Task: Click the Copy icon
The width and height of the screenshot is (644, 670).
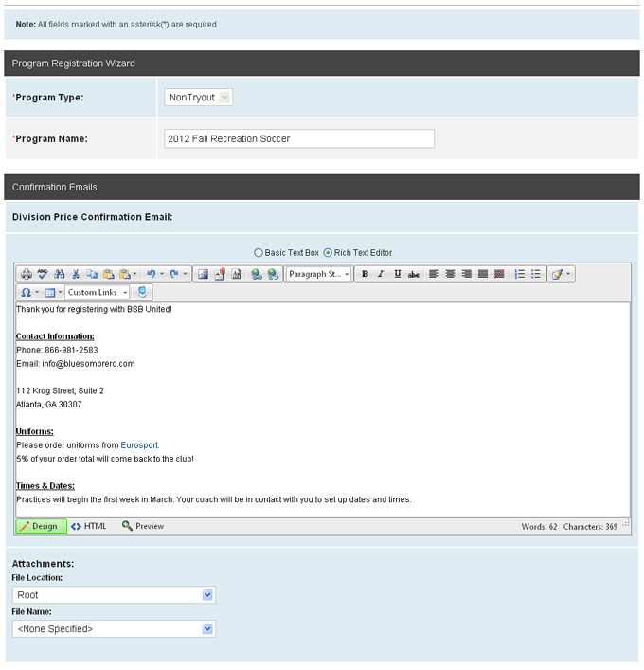Action: pos(92,274)
